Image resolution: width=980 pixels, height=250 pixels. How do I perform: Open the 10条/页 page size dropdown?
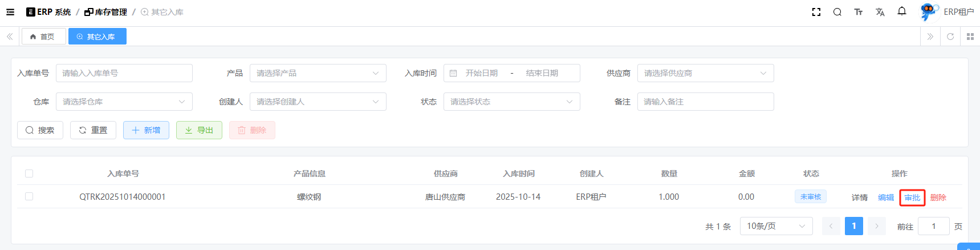pos(776,226)
